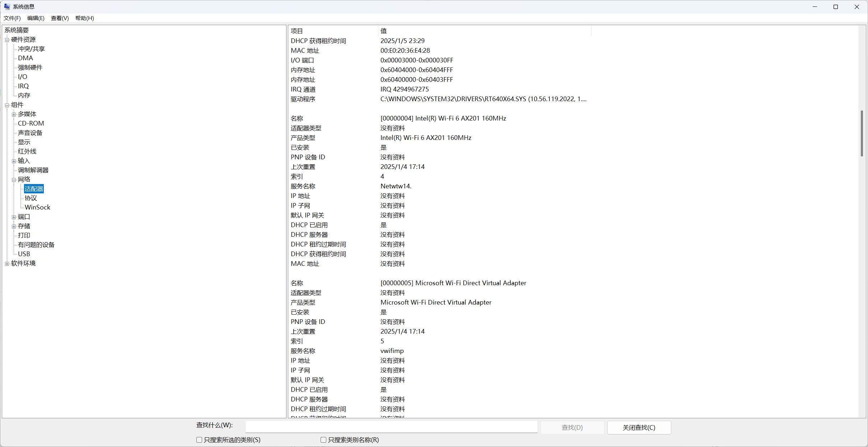
Task: Open the 文件(F) menu
Action: (12, 18)
